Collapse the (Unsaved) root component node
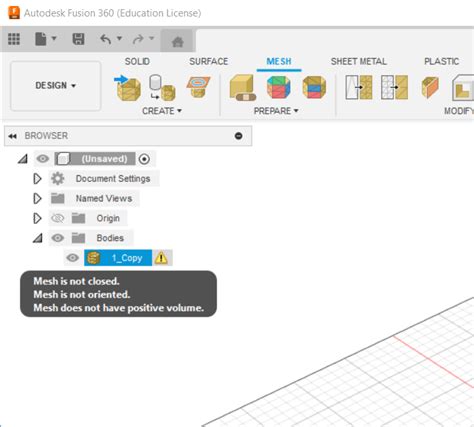This screenshot has width=474, height=427. tap(23, 159)
